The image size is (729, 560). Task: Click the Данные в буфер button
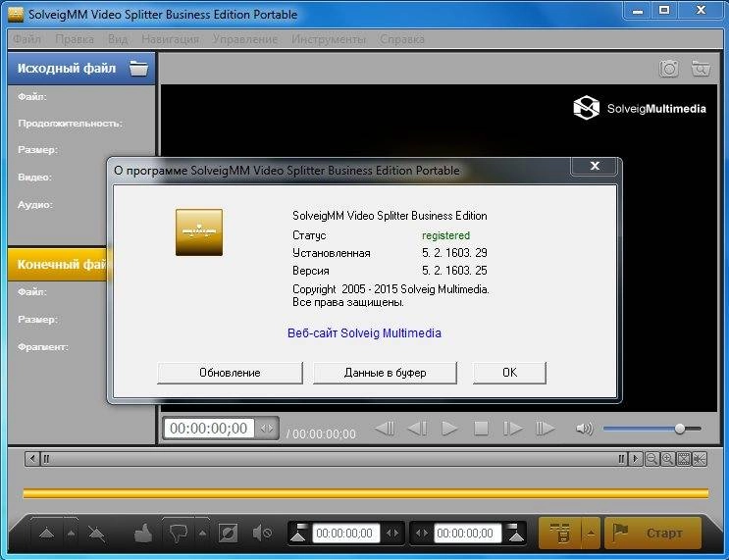click(385, 373)
